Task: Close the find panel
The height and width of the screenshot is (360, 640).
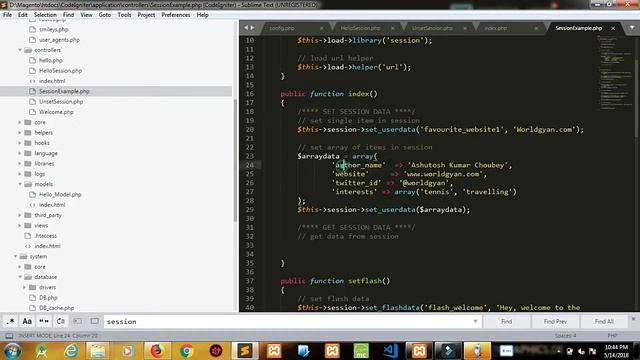Action: click(633, 319)
